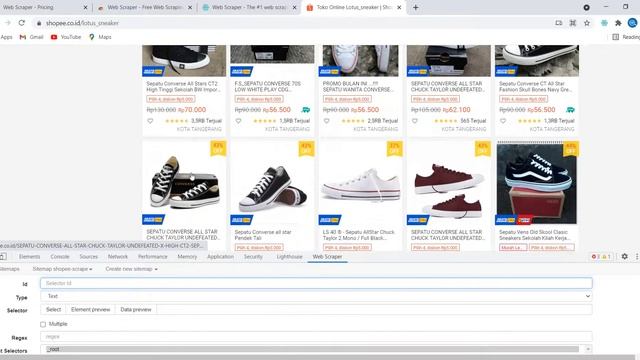Click the Data preview button
Viewport: 640px width, 360px height.
tap(136, 309)
